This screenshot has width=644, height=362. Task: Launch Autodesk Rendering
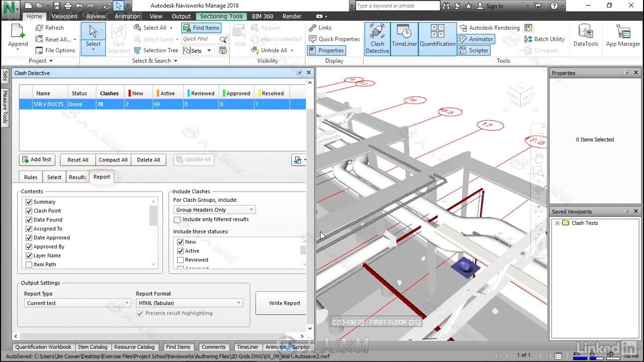pos(489,28)
